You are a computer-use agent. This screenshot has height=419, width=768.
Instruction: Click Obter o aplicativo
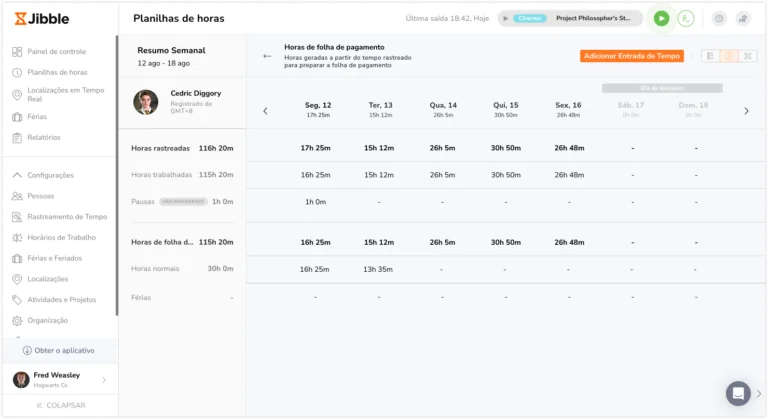59,350
